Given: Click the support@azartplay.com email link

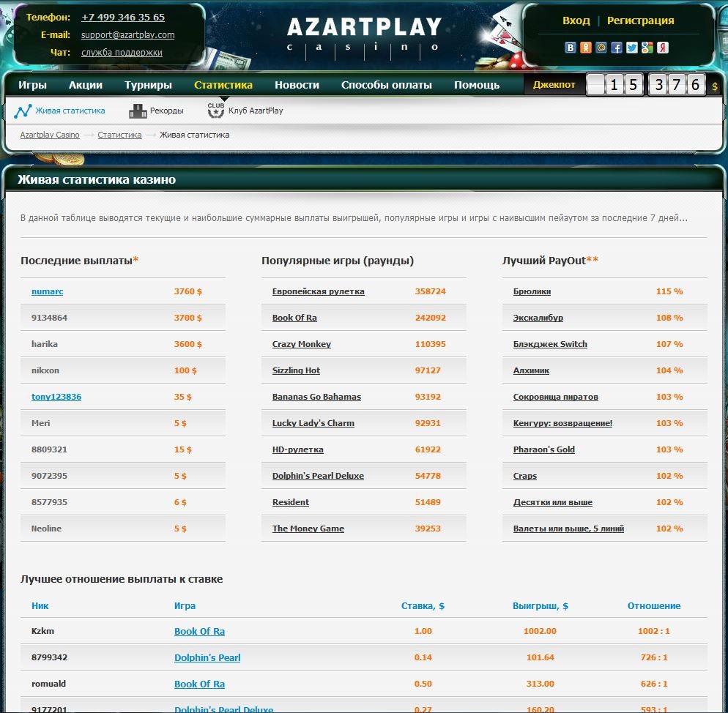Looking at the screenshot, I should click(x=127, y=35).
